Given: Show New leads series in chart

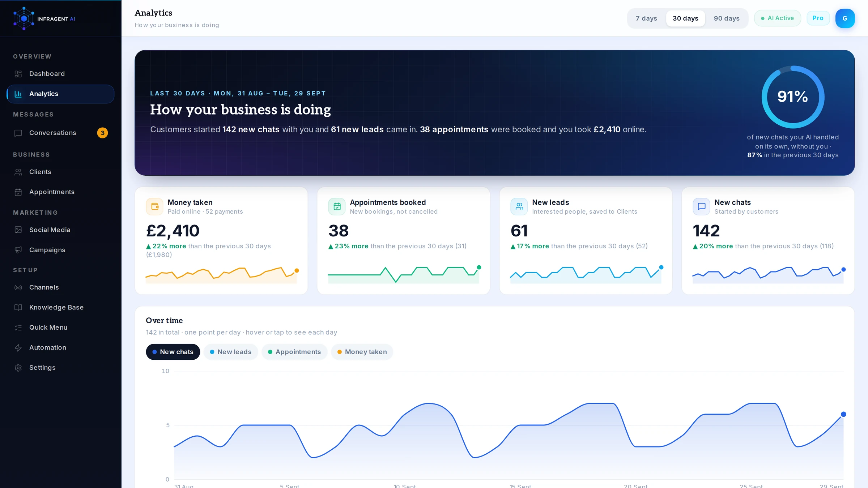Looking at the screenshot, I should click(231, 352).
